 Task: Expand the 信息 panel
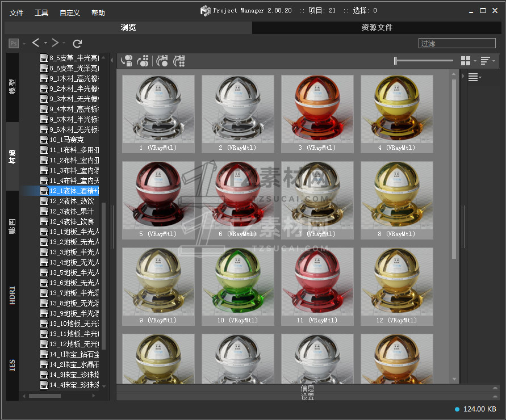click(307, 388)
